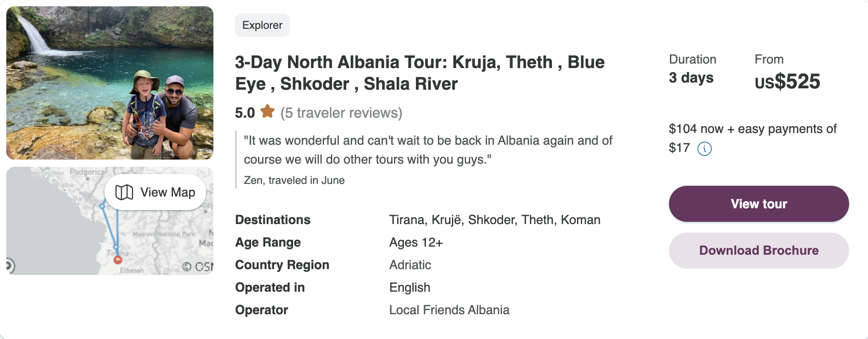Click the route map preview image

click(110, 221)
